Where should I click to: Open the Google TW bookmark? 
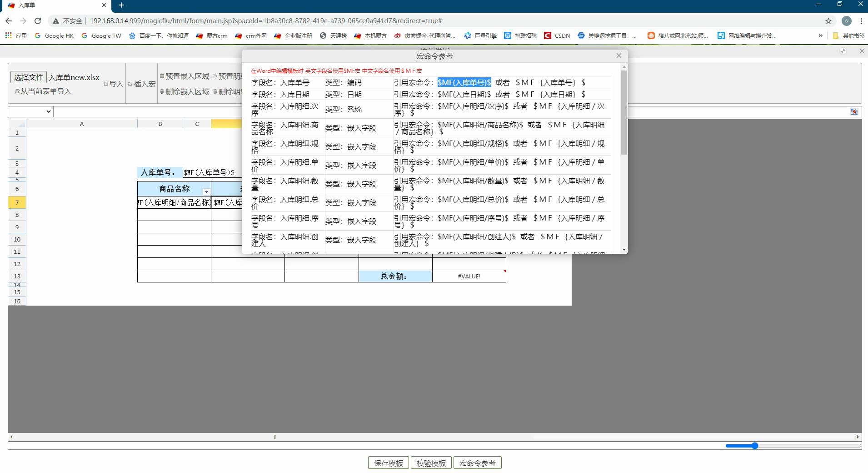click(101, 35)
